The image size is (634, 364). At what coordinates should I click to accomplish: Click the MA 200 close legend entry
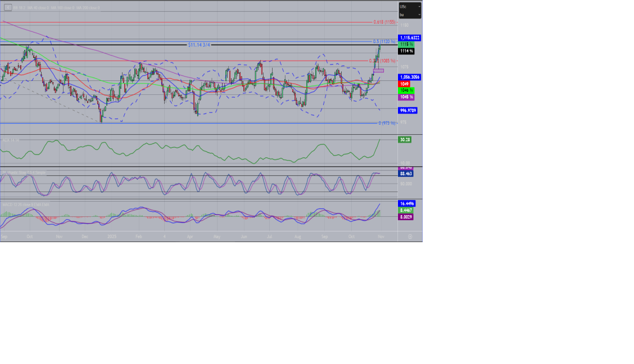click(88, 8)
